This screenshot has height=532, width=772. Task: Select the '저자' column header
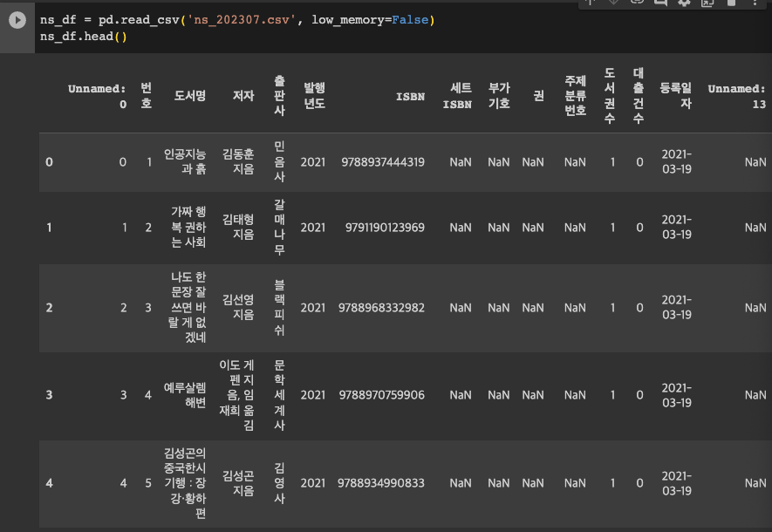pyautogui.click(x=243, y=96)
